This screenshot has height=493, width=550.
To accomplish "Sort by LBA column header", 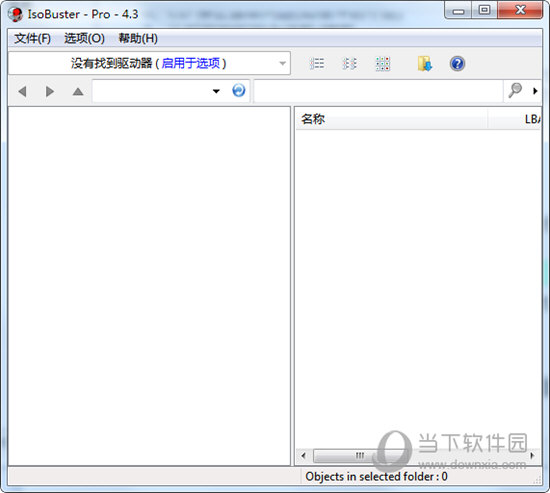I will pos(515,119).
